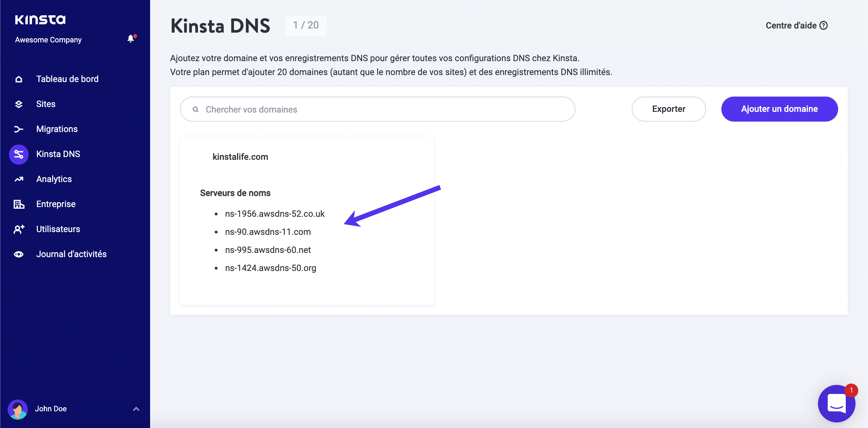The height and width of the screenshot is (428, 868).
Task: Click the Exporter button
Action: tap(669, 109)
